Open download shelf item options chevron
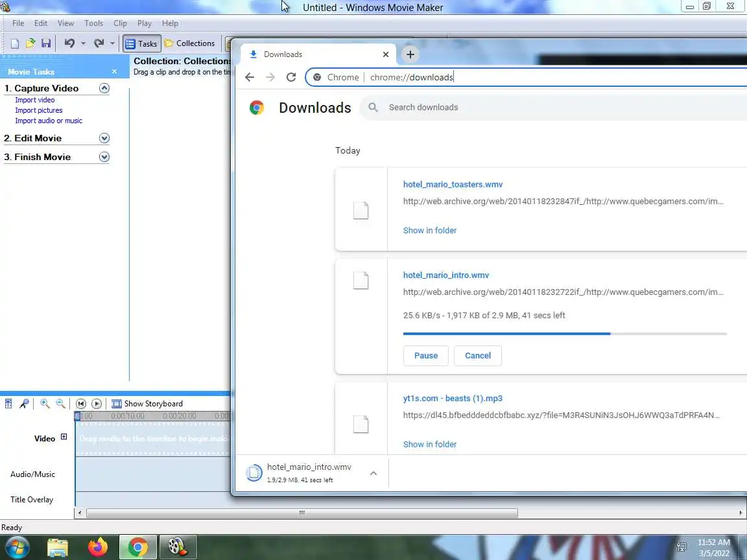This screenshot has height=560, width=747. click(x=373, y=473)
